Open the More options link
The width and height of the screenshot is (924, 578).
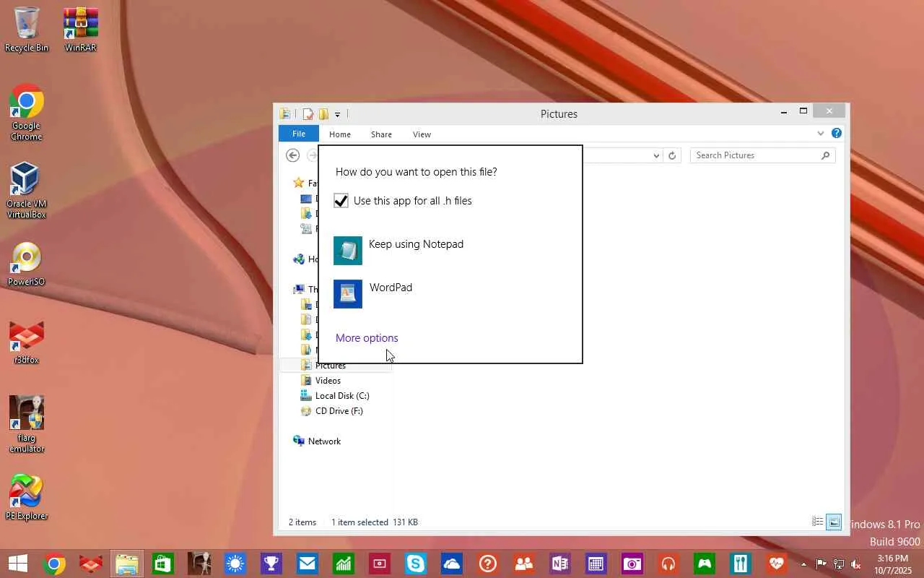click(x=367, y=338)
